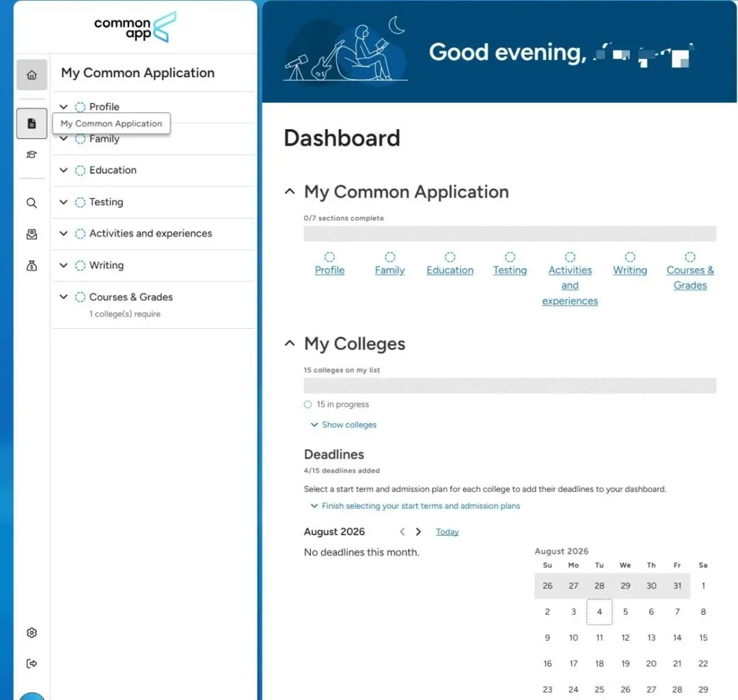Expand Courses & Grades chevron in sidebar
Screen dimensions: 738x700
pyautogui.click(x=64, y=297)
